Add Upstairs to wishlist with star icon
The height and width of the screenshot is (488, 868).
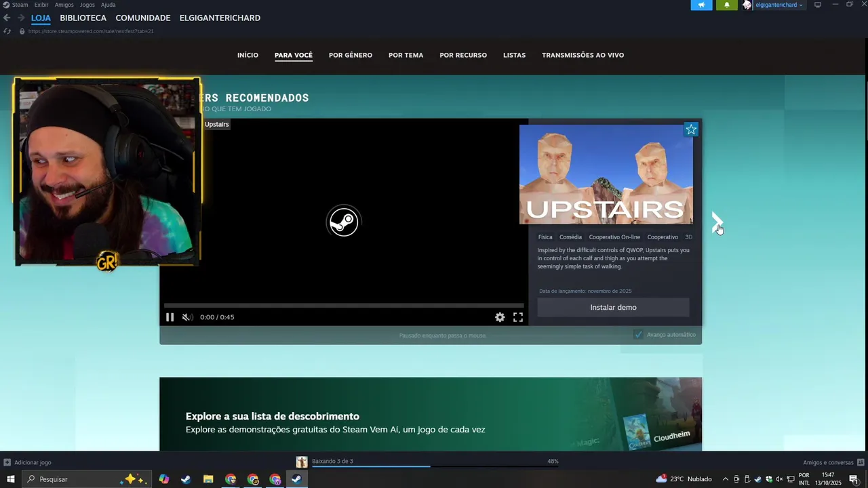pyautogui.click(x=691, y=129)
